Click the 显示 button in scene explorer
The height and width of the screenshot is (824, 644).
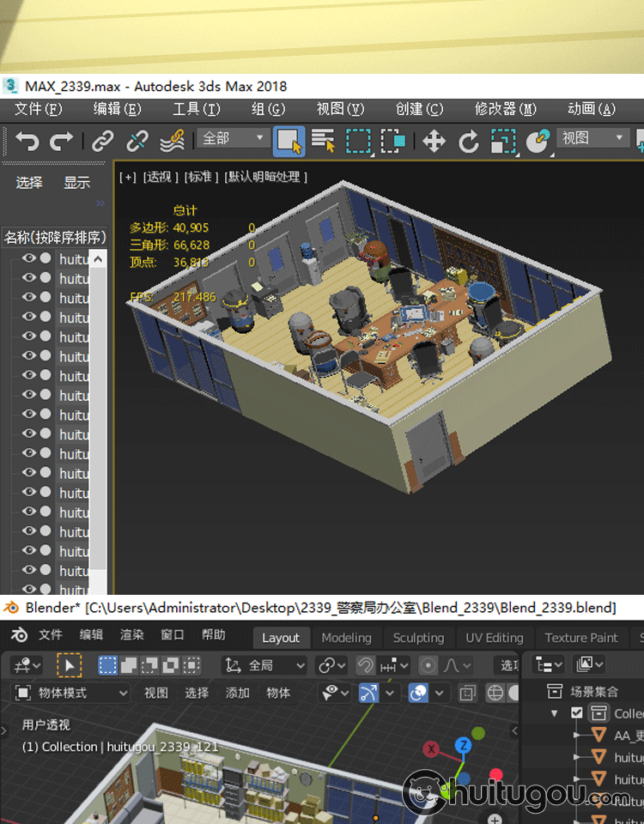[76, 182]
